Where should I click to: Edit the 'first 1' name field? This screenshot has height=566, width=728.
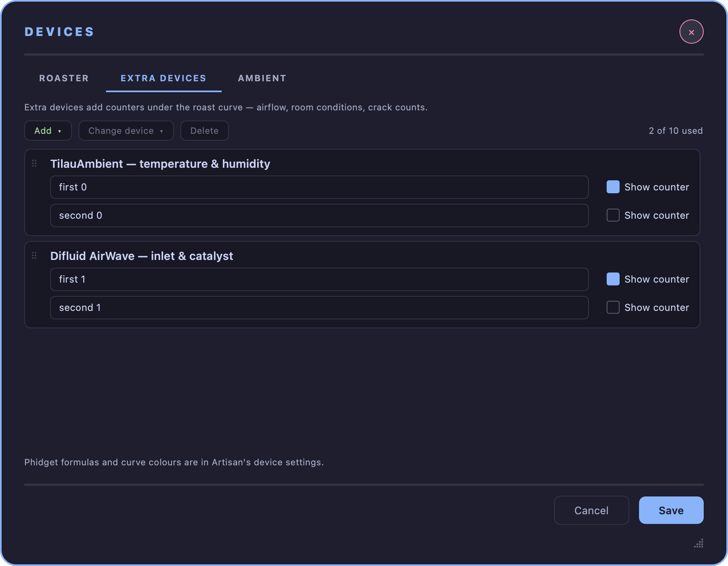point(319,279)
